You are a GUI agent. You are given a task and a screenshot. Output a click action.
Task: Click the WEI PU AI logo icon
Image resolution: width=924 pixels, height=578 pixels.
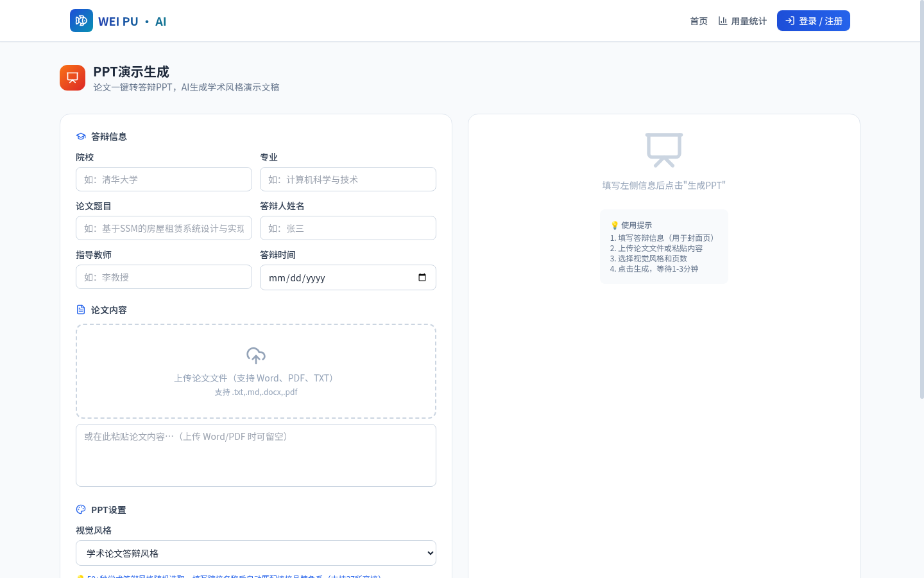click(81, 21)
